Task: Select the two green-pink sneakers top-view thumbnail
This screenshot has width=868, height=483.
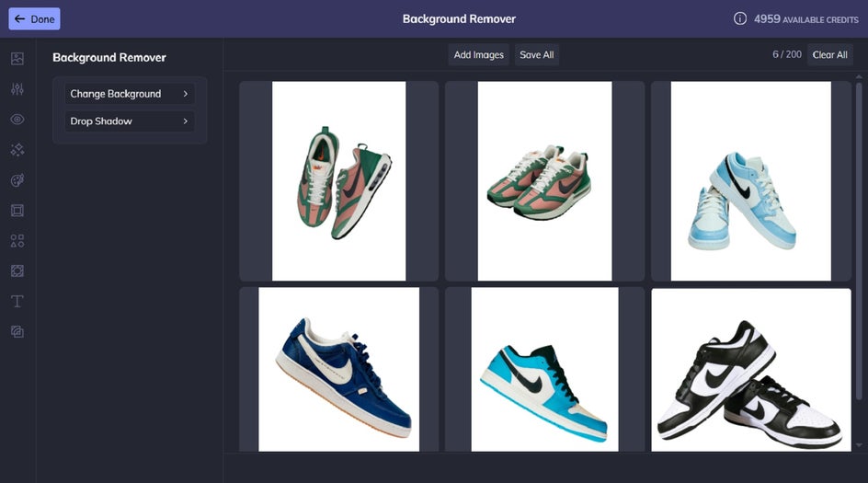Action: point(338,181)
